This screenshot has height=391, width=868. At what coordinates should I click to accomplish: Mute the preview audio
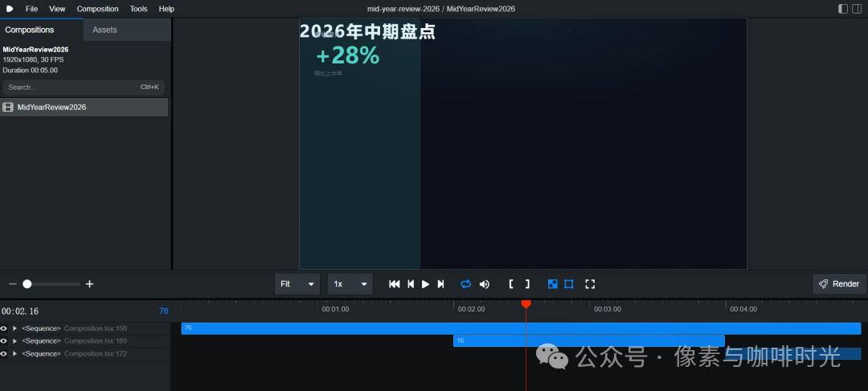point(485,284)
